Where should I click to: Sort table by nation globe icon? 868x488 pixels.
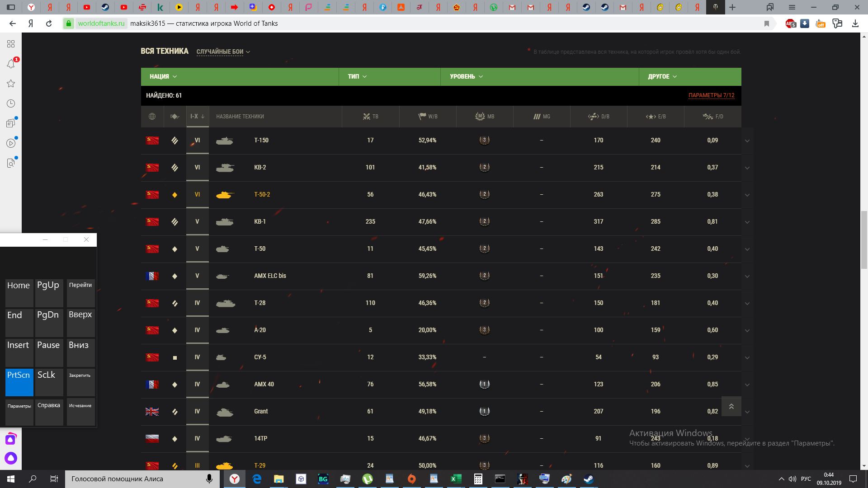click(x=152, y=117)
